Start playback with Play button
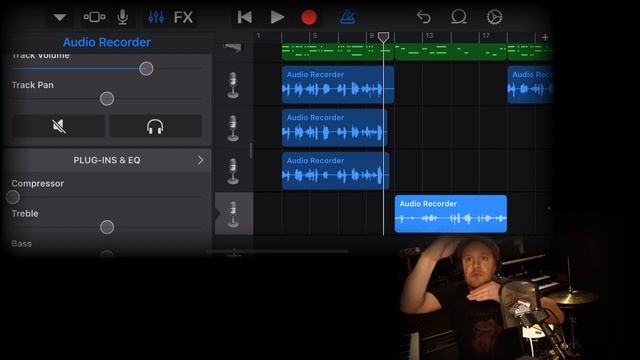 (x=278, y=17)
